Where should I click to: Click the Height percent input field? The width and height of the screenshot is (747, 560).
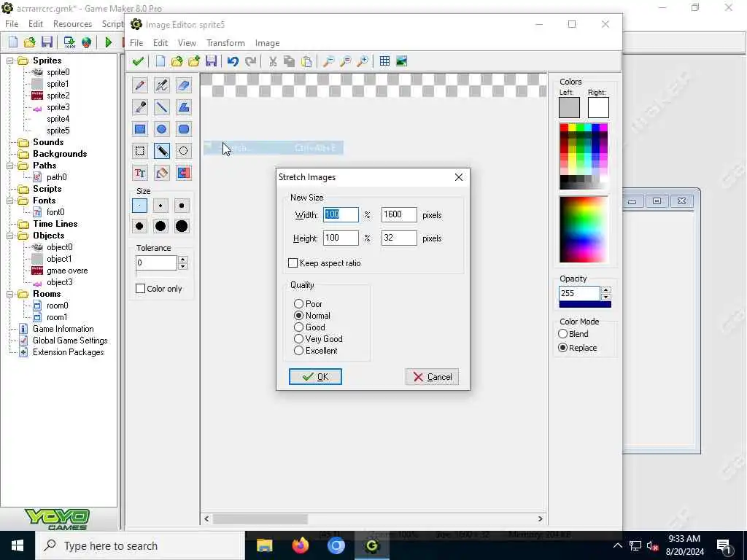click(341, 238)
